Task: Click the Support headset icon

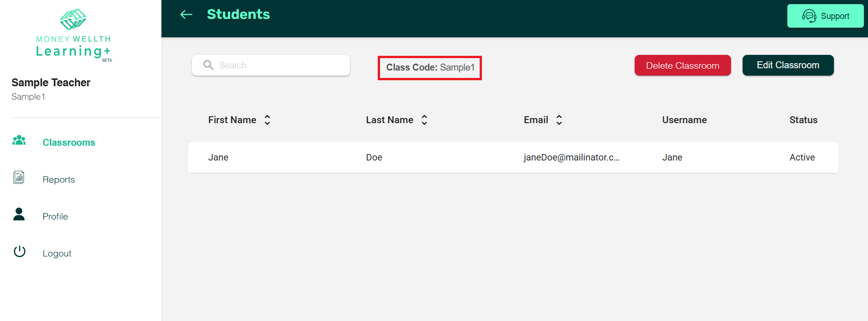Action: (x=809, y=16)
